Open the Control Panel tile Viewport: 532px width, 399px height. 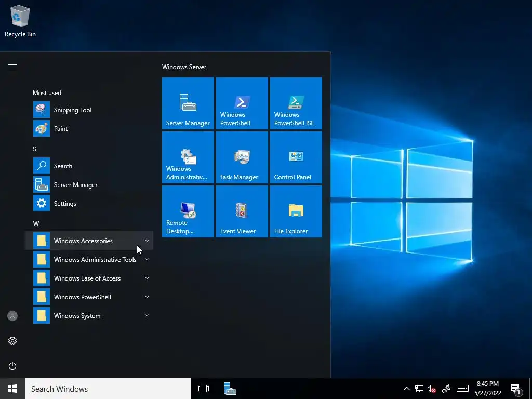296,157
